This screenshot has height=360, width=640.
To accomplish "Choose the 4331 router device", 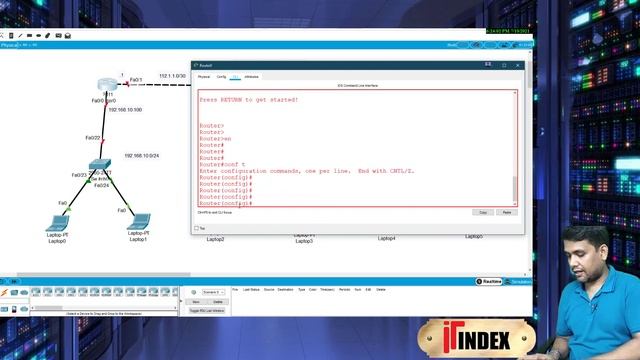I will (36, 292).
